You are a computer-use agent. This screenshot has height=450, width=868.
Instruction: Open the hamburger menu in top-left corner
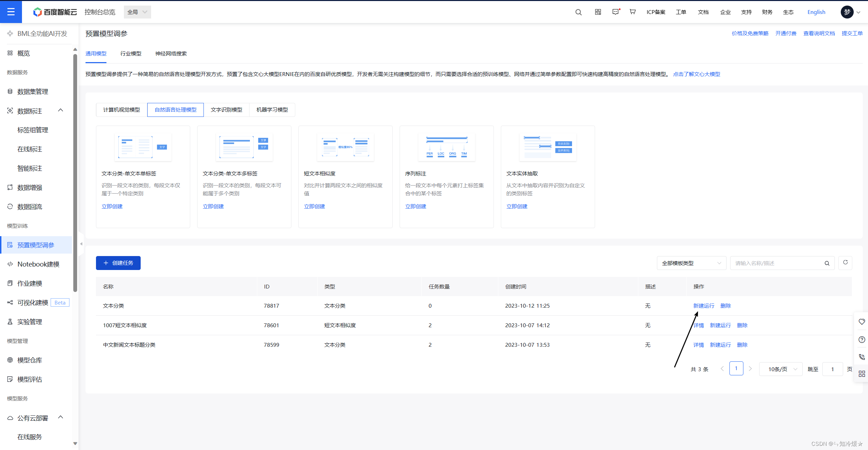tap(11, 12)
